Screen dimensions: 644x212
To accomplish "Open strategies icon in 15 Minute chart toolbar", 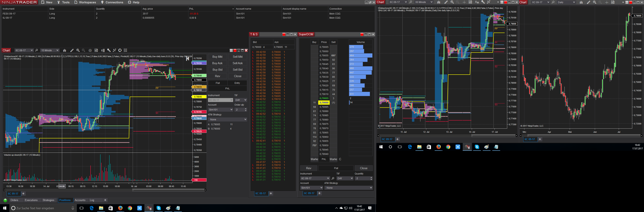I will (x=114, y=50).
